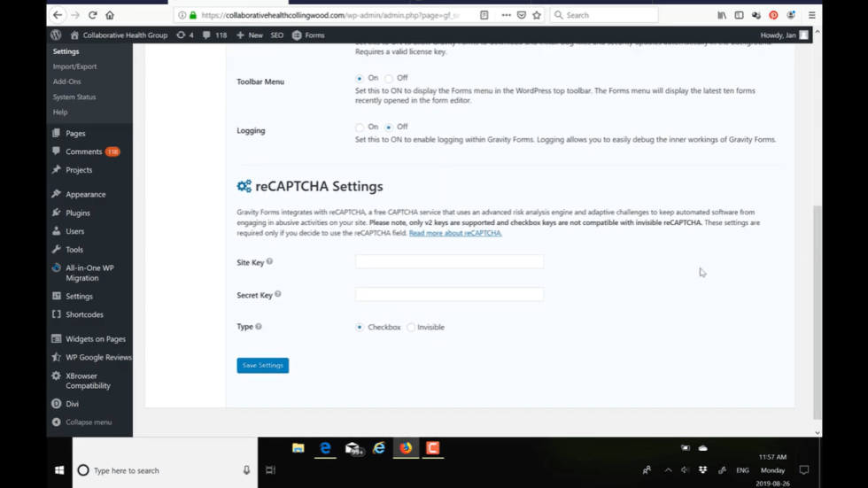Click the microphone icon in search box
The image size is (868, 488).
[x=246, y=470]
